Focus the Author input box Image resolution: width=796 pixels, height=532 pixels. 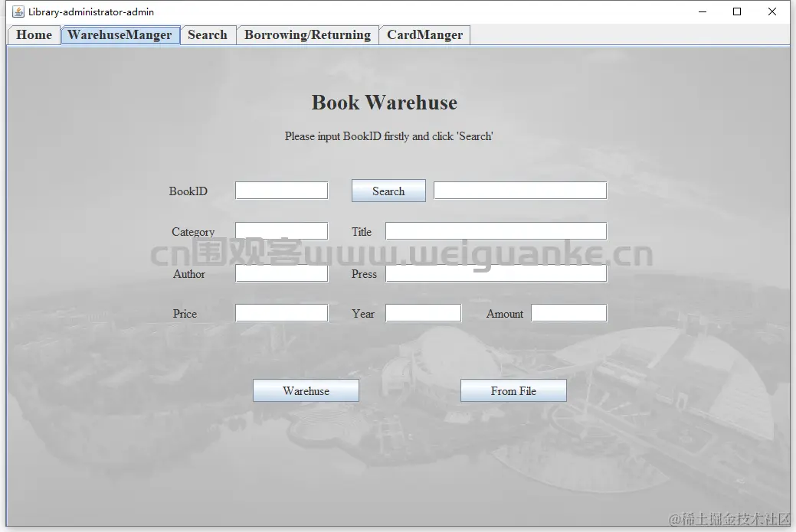click(x=282, y=273)
